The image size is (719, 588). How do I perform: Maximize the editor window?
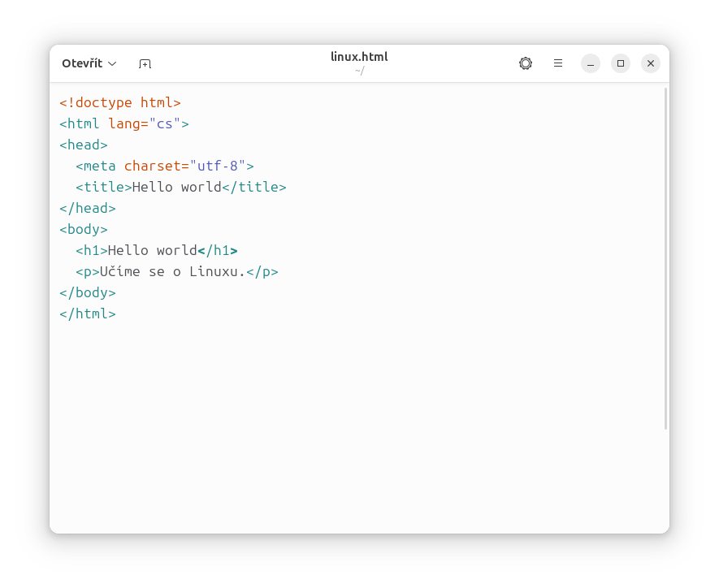pos(620,63)
